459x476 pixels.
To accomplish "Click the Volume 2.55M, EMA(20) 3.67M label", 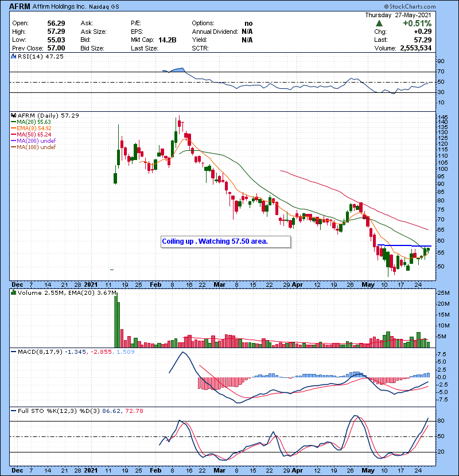I will (67, 292).
